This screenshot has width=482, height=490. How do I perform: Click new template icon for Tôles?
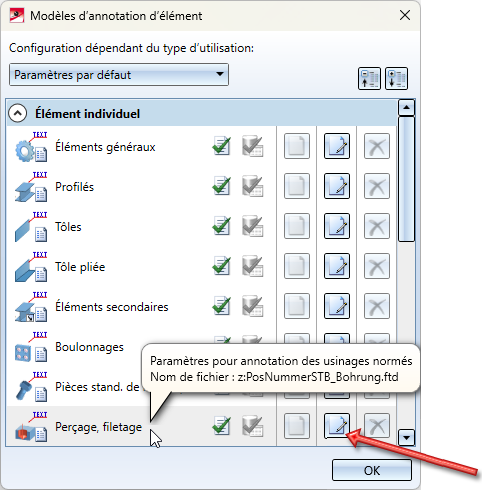tap(297, 226)
